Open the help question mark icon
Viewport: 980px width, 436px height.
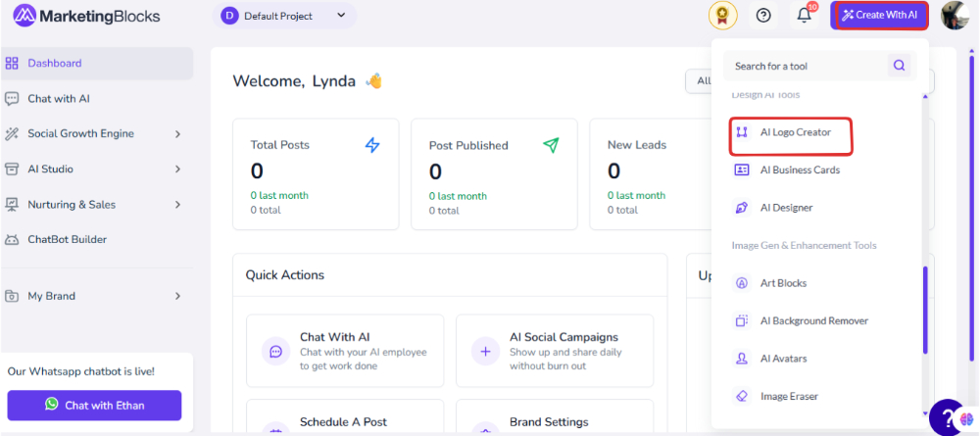tap(763, 16)
